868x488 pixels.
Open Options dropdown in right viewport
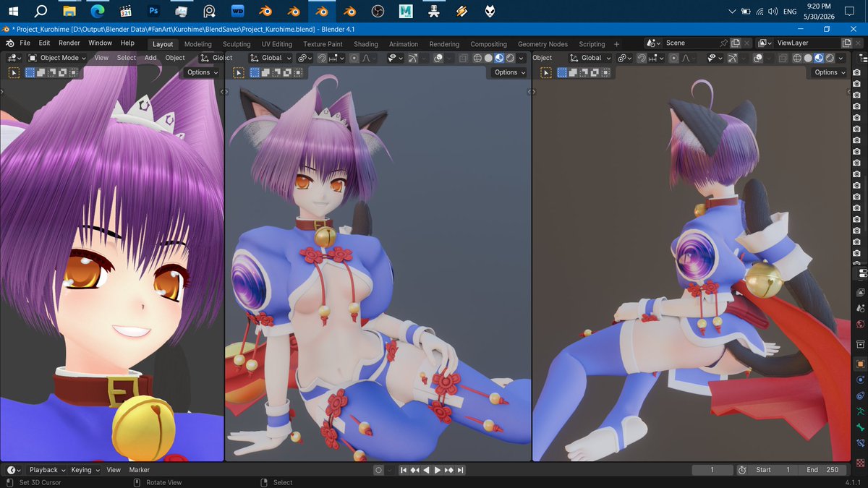[830, 72]
